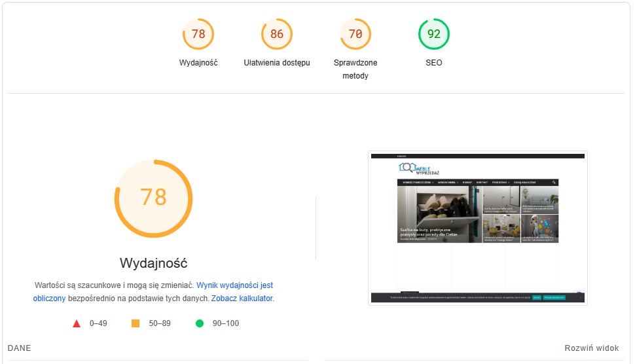Click the orange square 50–89 legend icon

[136, 323]
